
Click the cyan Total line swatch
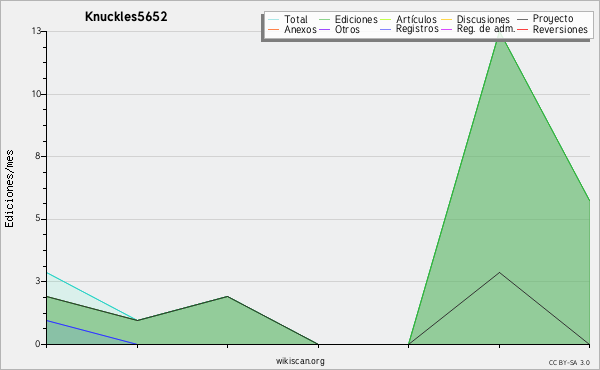coord(274,19)
